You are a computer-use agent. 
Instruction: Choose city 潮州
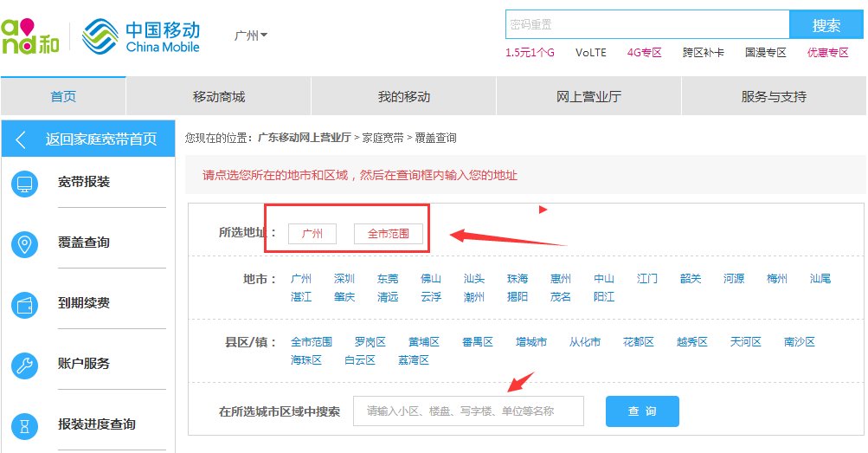pyautogui.click(x=474, y=297)
